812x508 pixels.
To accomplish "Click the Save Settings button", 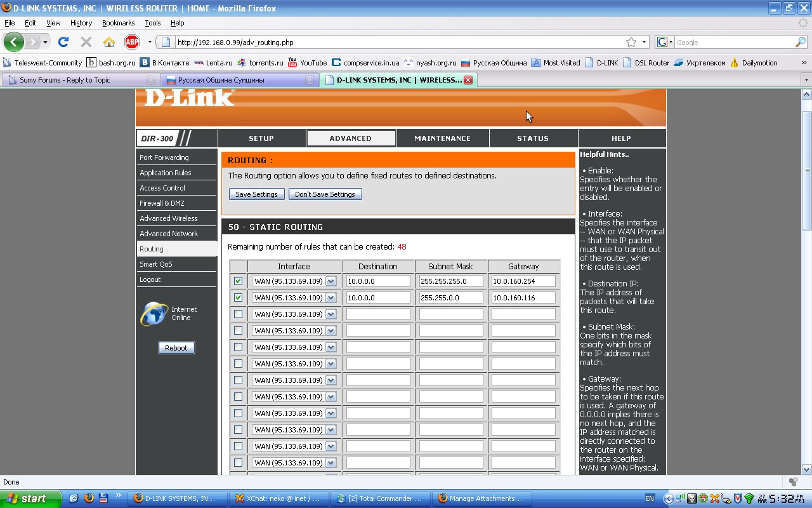I will coord(256,194).
